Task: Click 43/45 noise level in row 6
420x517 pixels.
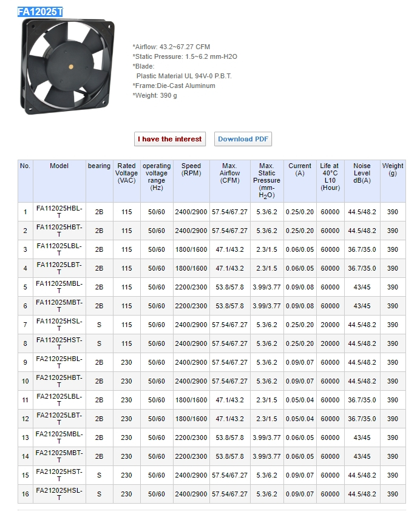Action: pyautogui.click(x=362, y=306)
